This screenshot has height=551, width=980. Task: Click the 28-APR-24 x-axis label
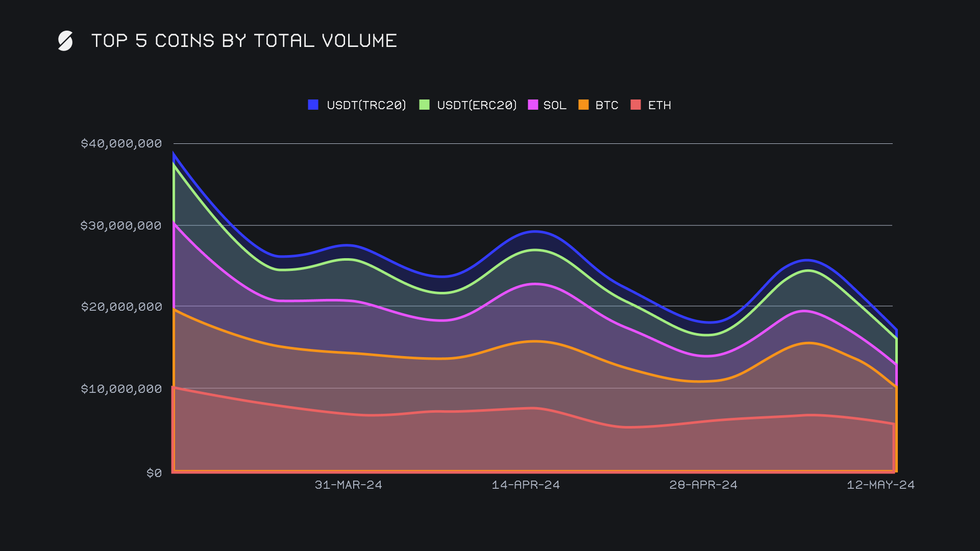coord(703,485)
